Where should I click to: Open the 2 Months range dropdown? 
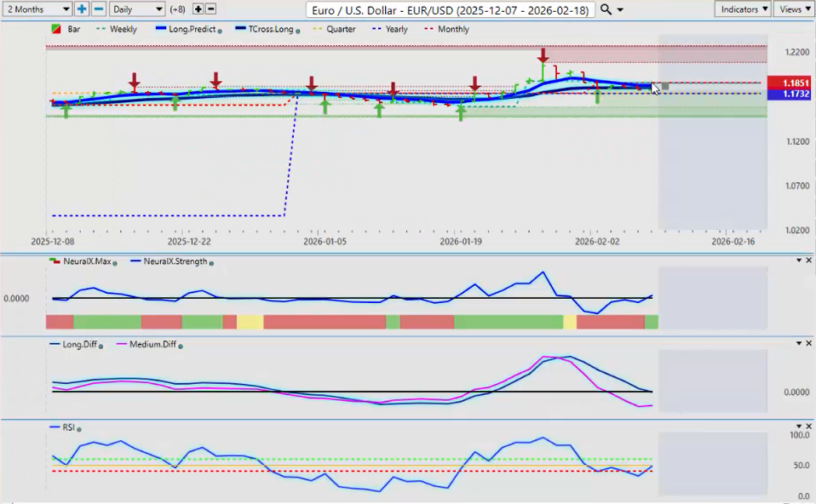coord(37,9)
